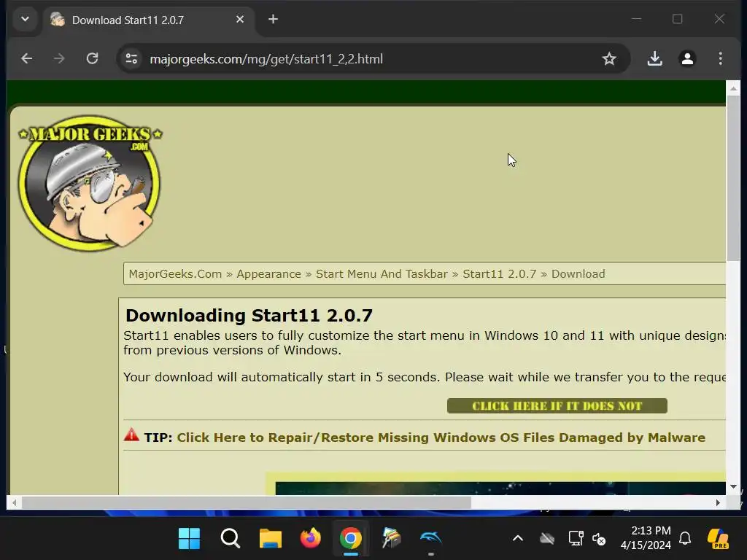
Task: Reload the MajorGeeks page
Action: [92, 58]
